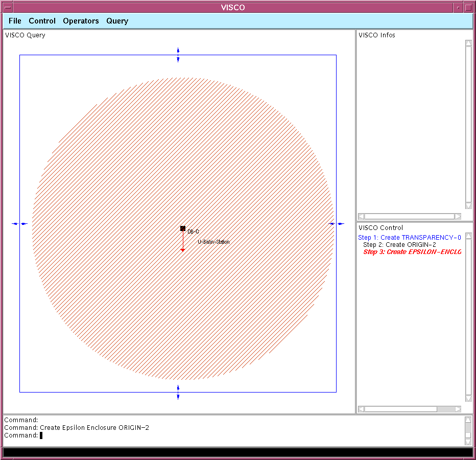The width and height of the screenshot is (476, 460).
Task: Open the Control menu
Action: (x=42, y=21)
